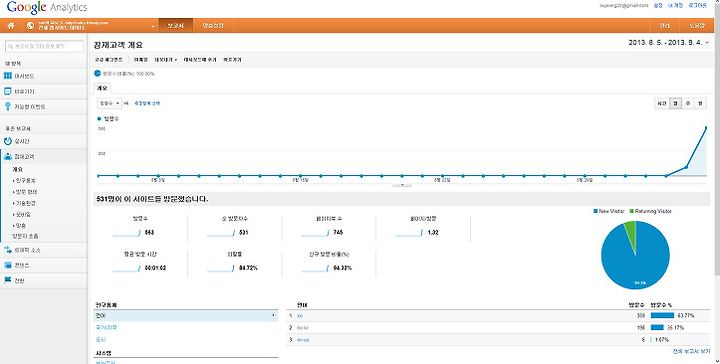Open the Help (도움말) tab
720x364 pixels.
point(696,26)
